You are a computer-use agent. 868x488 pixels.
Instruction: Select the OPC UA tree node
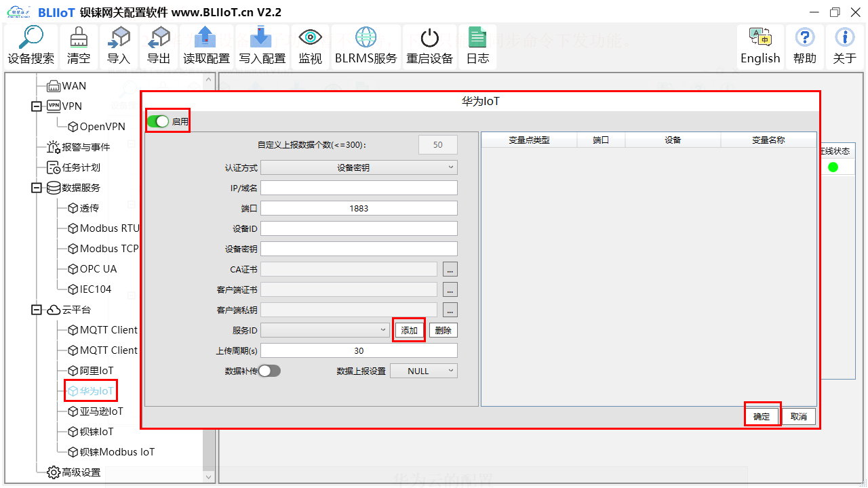(x=92, y=269)
